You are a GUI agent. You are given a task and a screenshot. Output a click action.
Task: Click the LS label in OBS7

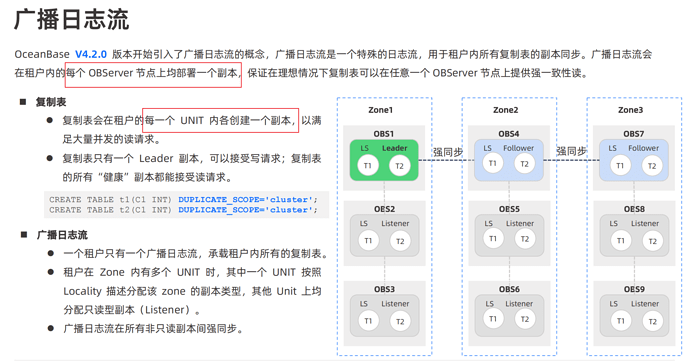pyautogui.click(x=613, y=148)
